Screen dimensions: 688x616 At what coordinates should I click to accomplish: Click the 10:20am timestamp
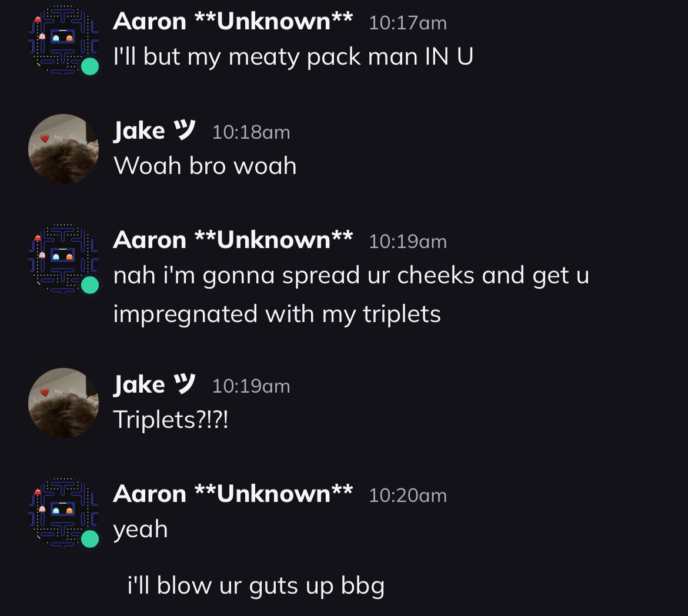(408, 496)
